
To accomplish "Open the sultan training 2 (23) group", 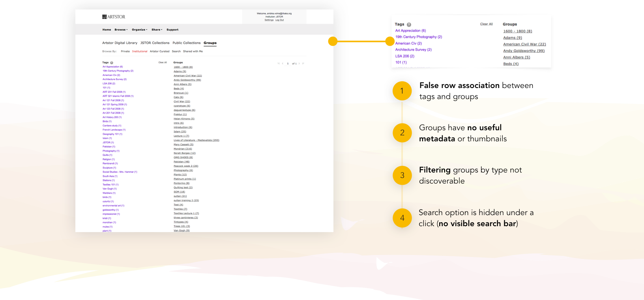I will [186, 201].
